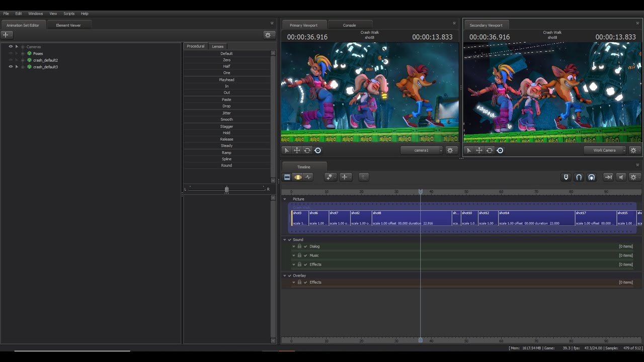
Task: Mute audio with the timeline speaker icon
Action: pos(621,177)
